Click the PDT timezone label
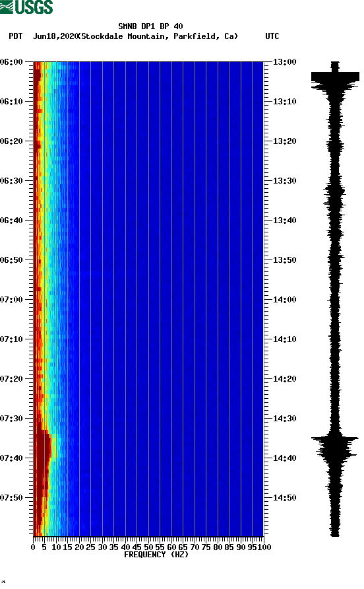 16,36
